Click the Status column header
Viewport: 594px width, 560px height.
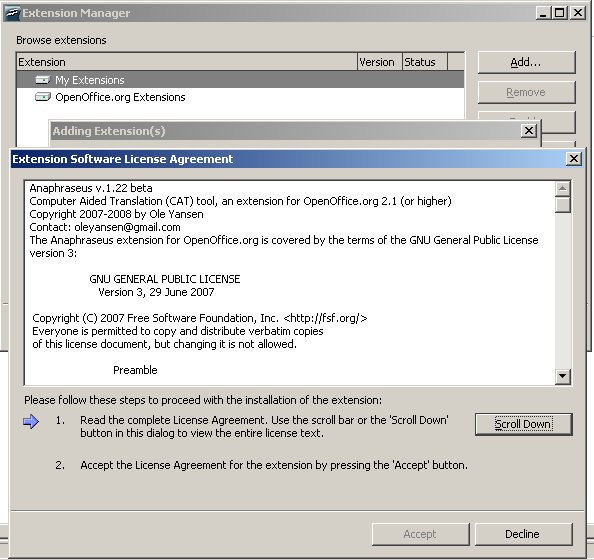425,62
